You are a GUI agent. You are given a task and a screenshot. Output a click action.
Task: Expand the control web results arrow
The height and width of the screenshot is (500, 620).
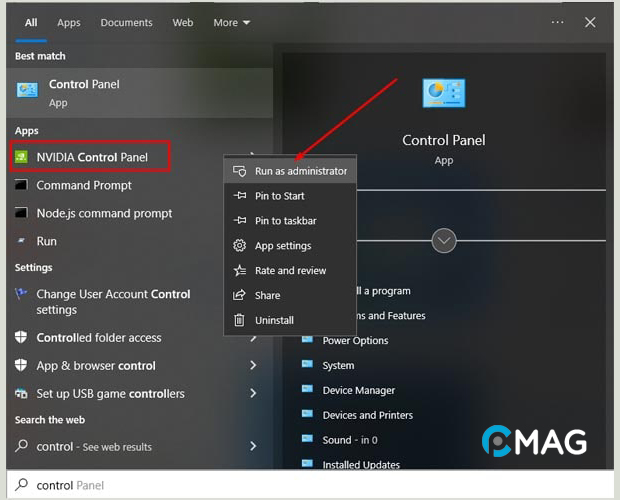pyautogui.click(x=253, y=446)
